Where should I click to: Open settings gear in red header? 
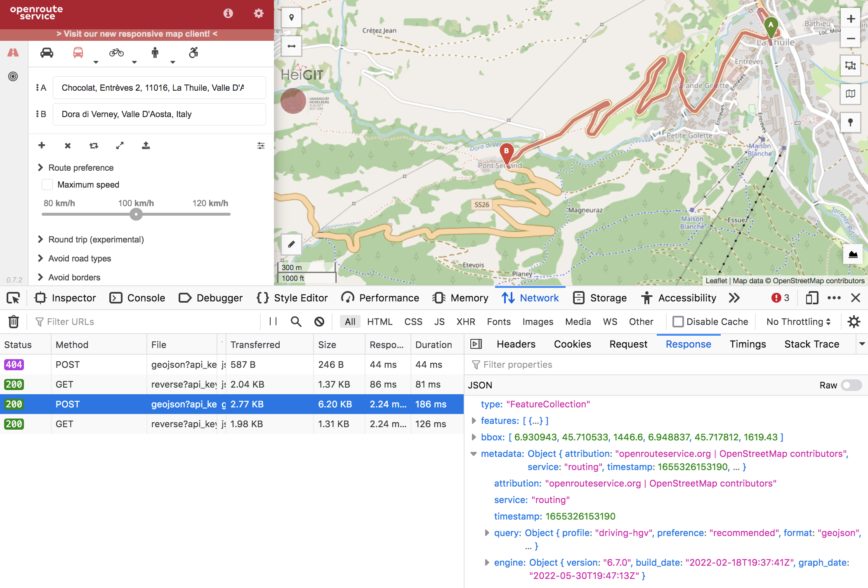(x=259, y=14)
